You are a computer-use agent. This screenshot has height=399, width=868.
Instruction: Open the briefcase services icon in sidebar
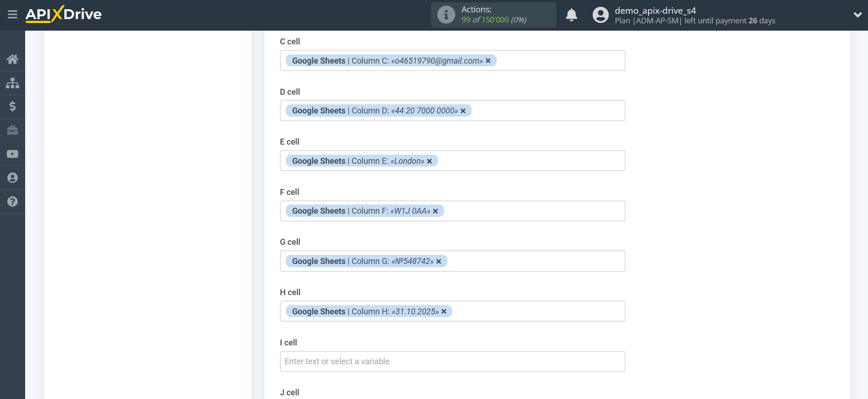tap(12, 130)
